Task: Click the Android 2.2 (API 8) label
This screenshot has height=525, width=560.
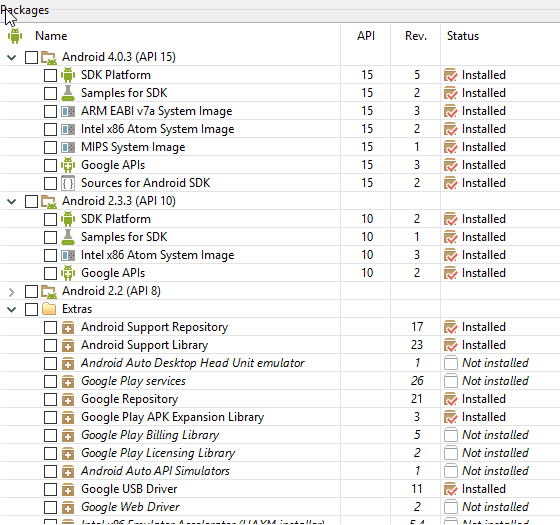Action: 111,291
